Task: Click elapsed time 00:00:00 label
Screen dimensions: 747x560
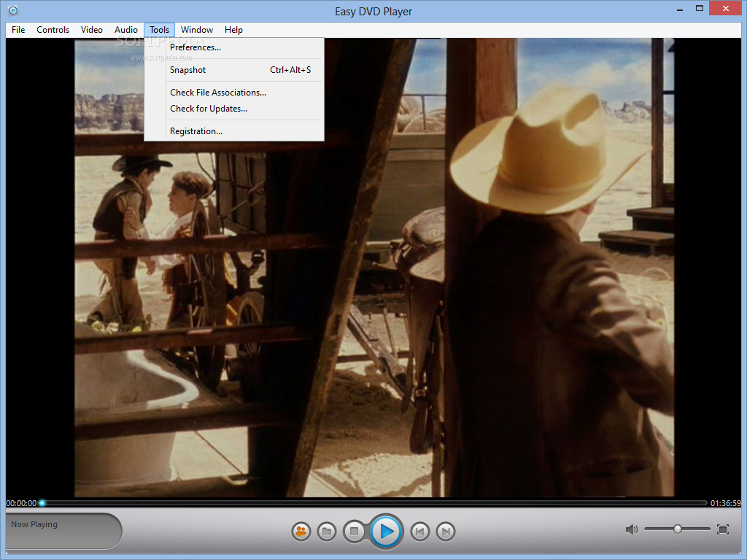Action: click(21, 503)
